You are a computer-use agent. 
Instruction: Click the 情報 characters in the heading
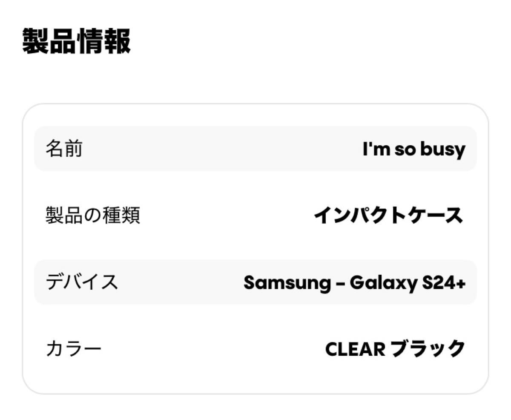[103, 41]
